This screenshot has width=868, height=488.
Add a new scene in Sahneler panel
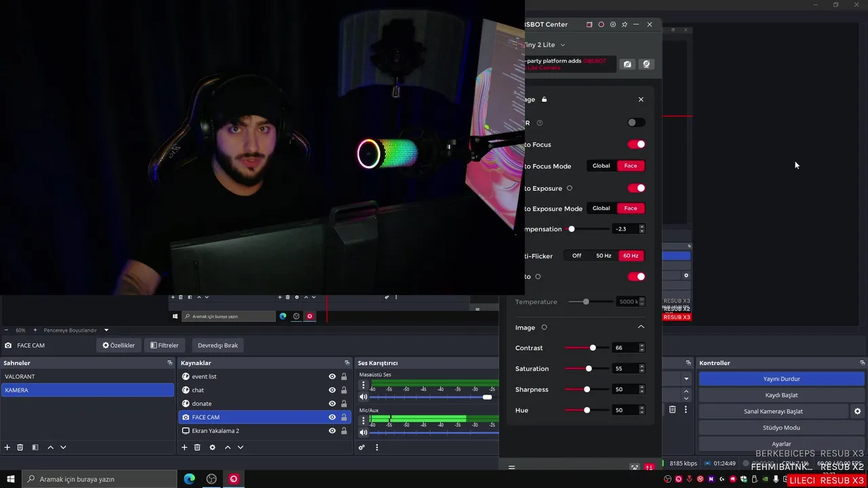tap(7, 447)
